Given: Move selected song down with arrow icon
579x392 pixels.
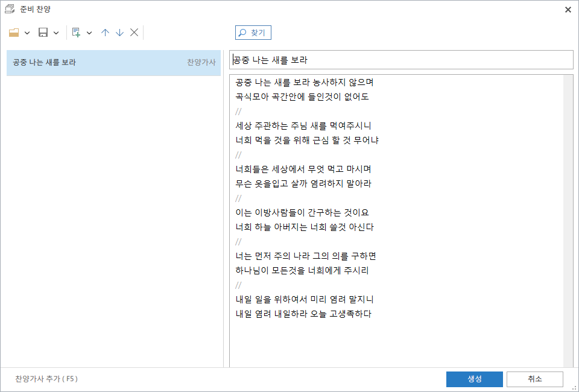Looking at the screenshot, I should 119,33.
